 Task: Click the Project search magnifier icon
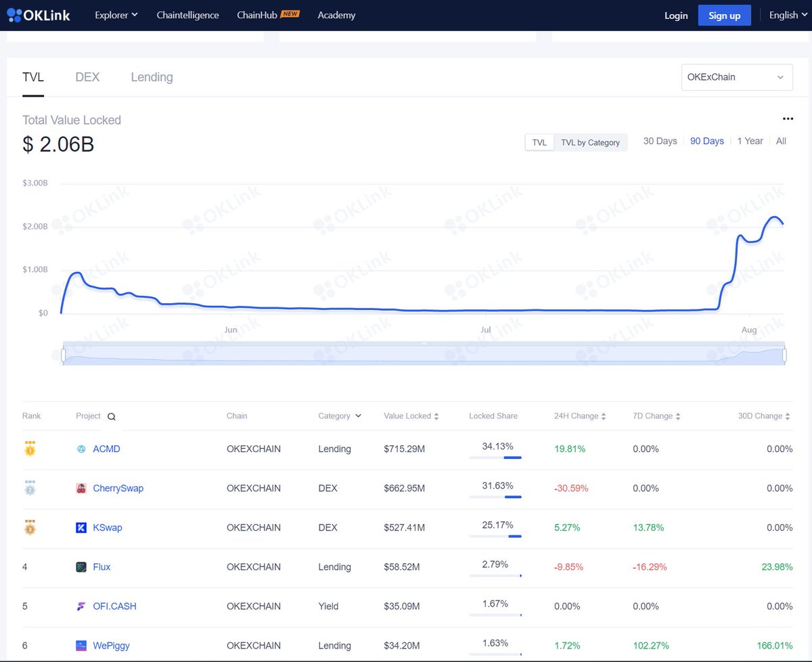tap(112, 417)
